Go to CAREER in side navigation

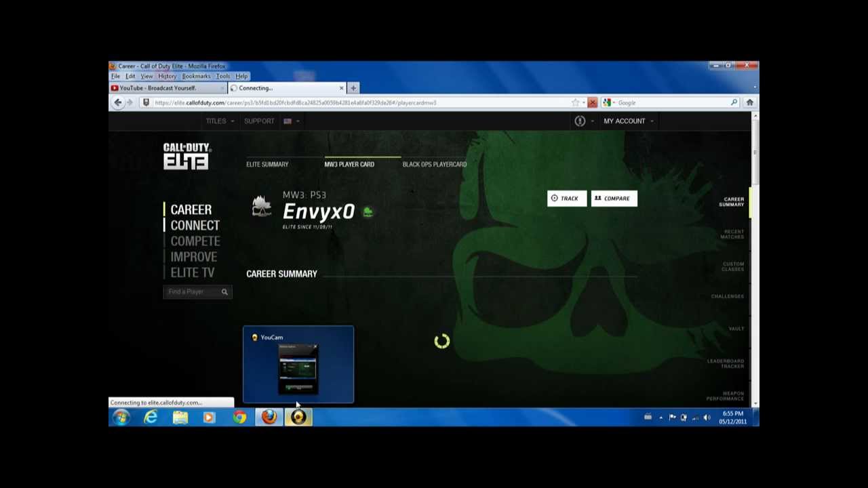click(x=191, y=210)
